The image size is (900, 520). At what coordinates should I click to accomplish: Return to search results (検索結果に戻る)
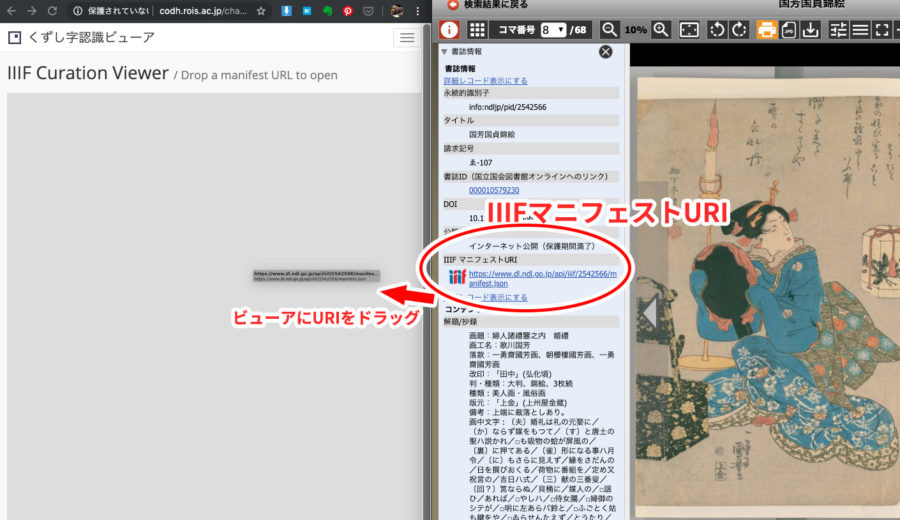point(488,5)
